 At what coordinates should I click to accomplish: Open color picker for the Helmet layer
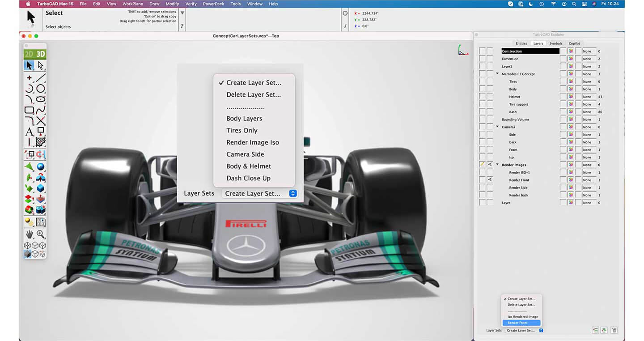pos(571,97)
